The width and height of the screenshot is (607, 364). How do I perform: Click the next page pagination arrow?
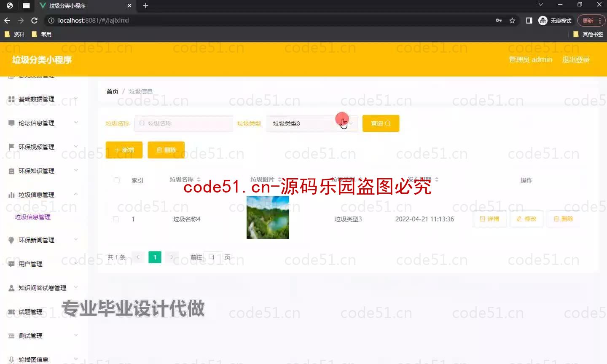[x=172, y=257]
